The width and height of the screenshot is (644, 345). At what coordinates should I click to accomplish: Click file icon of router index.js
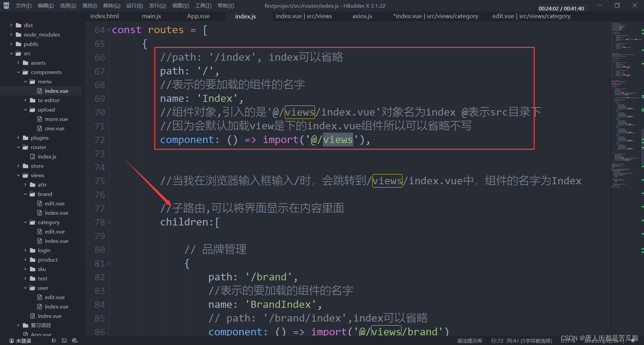(x=33, y=156)
